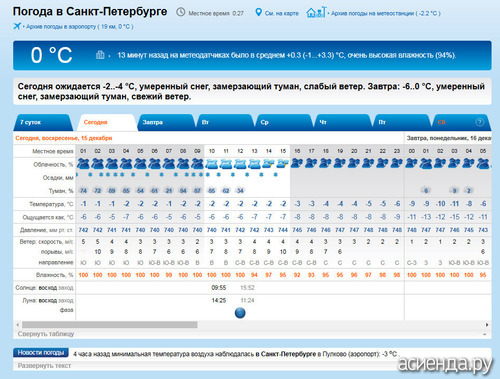Click the moonrise time 14:25

click(x=219, y=300)
